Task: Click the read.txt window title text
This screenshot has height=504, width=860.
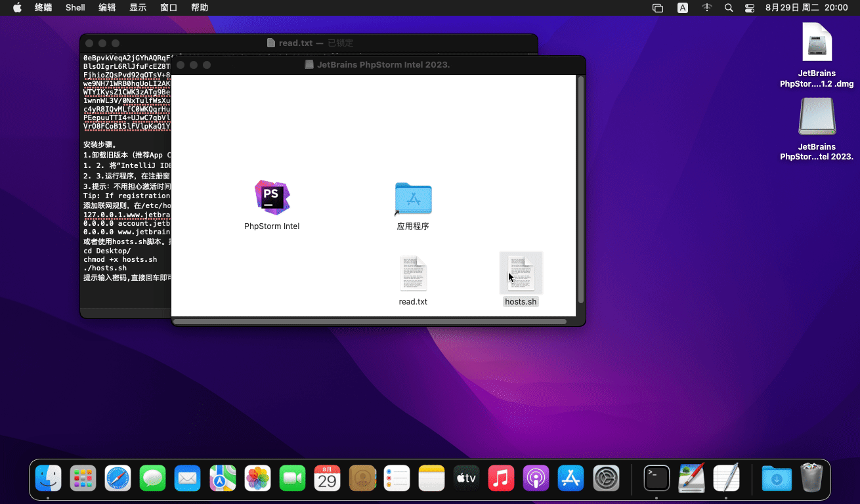Action: point(295,43)
